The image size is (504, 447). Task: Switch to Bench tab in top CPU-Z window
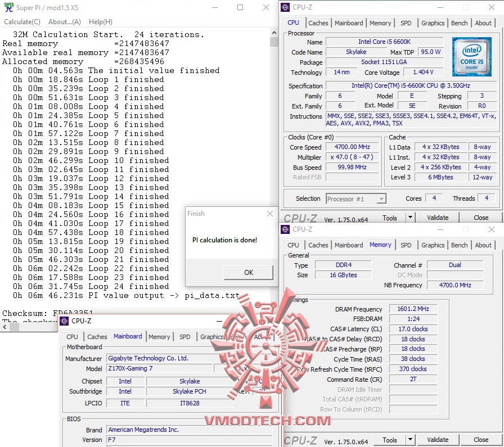tap(460, 23)
